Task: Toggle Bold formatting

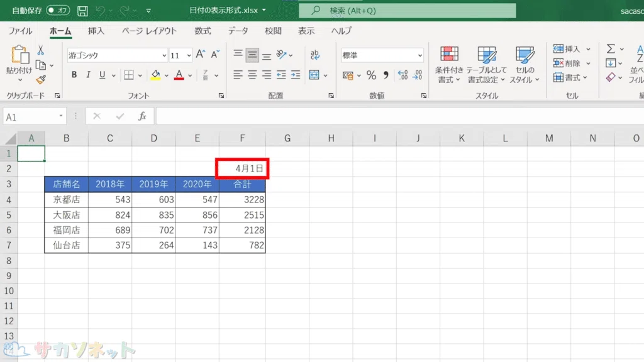Action: click(x=74, y=75)
